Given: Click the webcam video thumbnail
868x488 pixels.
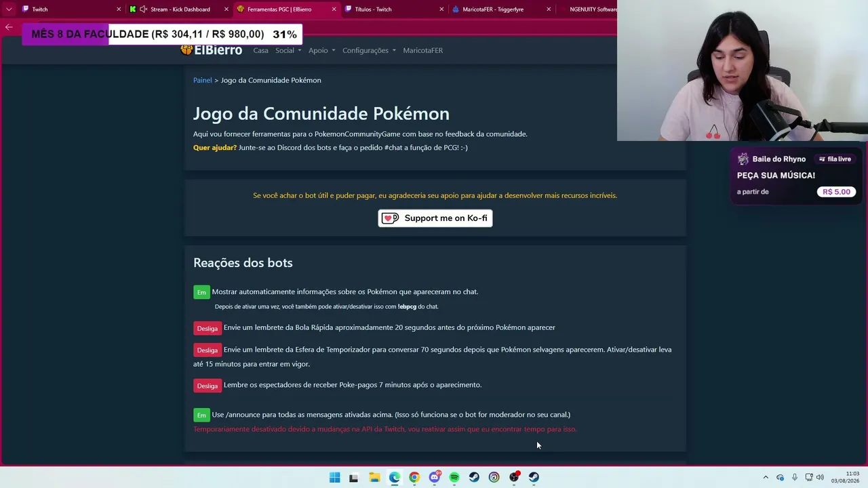Looking at the screenshot, I should pyautogui.click(x=743, y=70).
